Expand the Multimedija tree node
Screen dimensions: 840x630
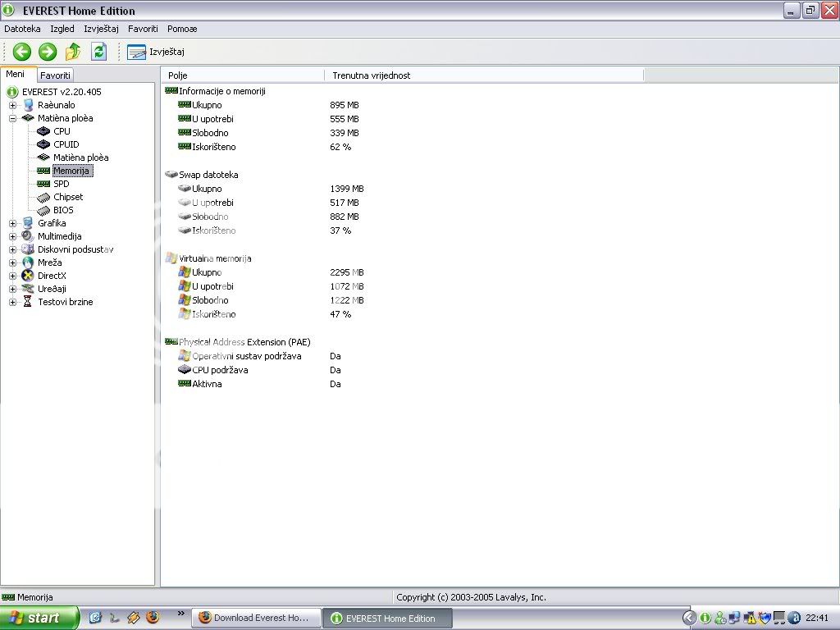13,236
